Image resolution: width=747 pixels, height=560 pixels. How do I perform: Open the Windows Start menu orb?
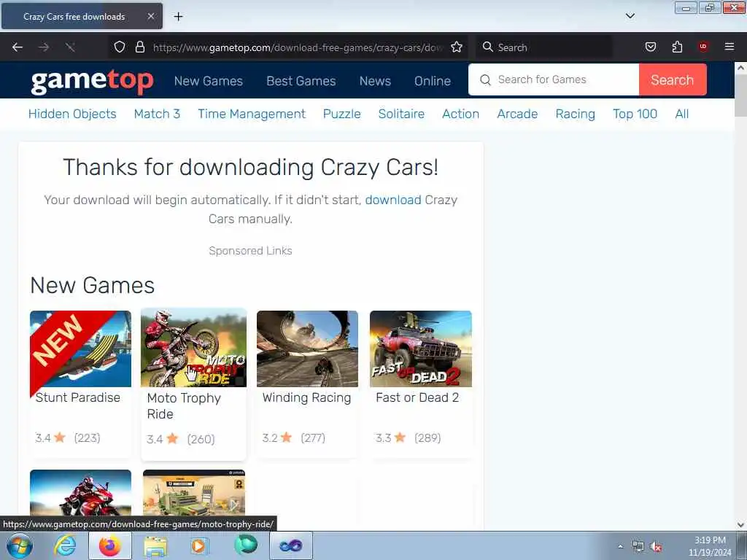(20, 545)
